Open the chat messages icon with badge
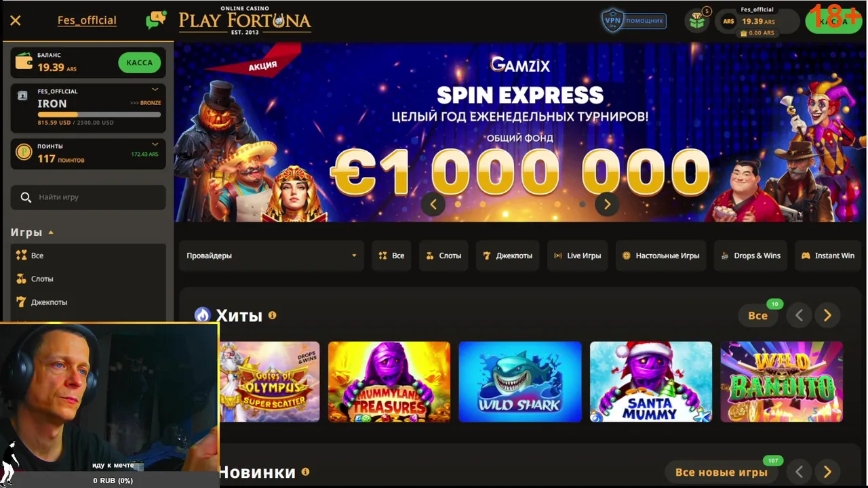This screenshot has height=488, width=868. coord(155,20)
